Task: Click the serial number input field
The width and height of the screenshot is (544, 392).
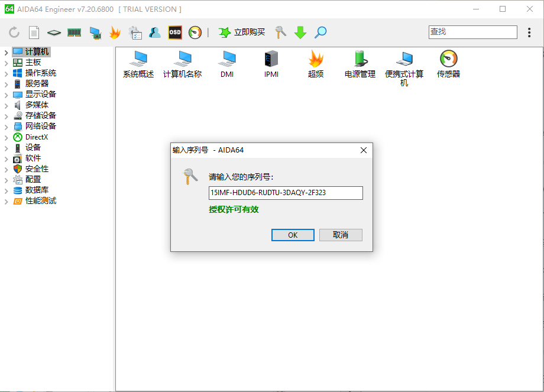Action: coord(285,193)
